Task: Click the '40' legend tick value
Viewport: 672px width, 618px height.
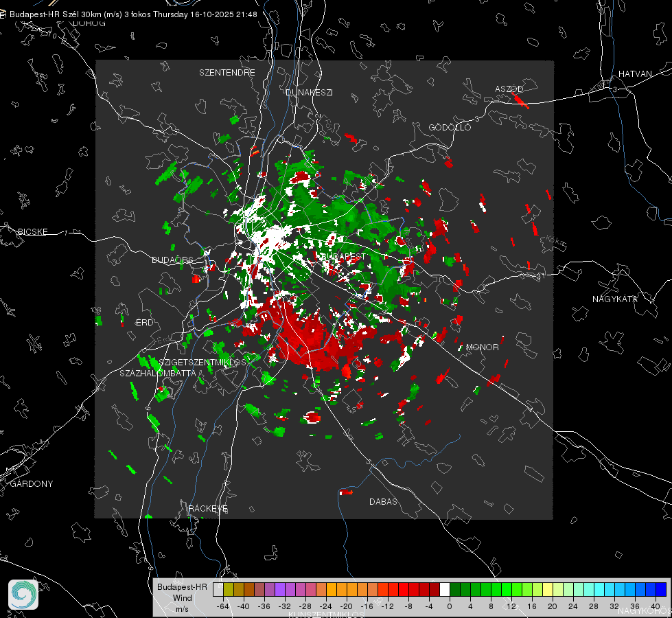Action: [x=656, y=606]
